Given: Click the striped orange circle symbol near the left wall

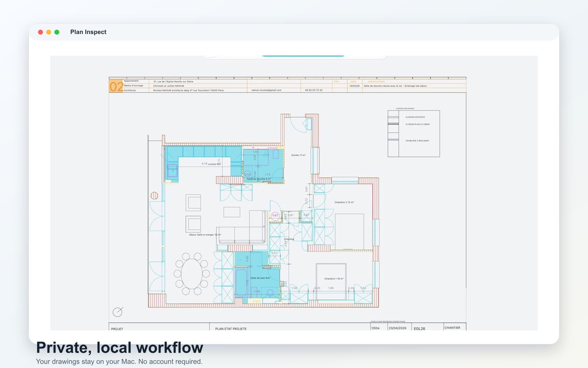Looking at the screenshot, I should click(x=154, y=196).
